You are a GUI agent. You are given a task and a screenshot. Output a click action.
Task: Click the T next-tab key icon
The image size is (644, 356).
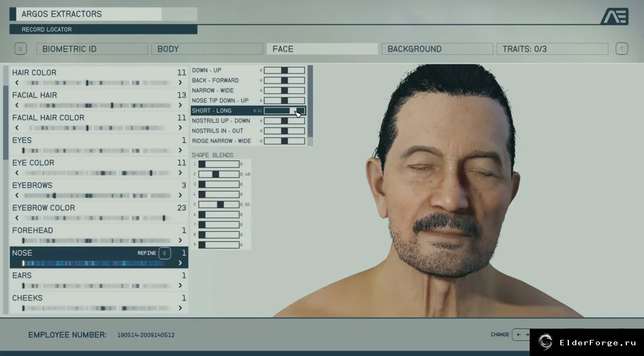pos(622,49)
